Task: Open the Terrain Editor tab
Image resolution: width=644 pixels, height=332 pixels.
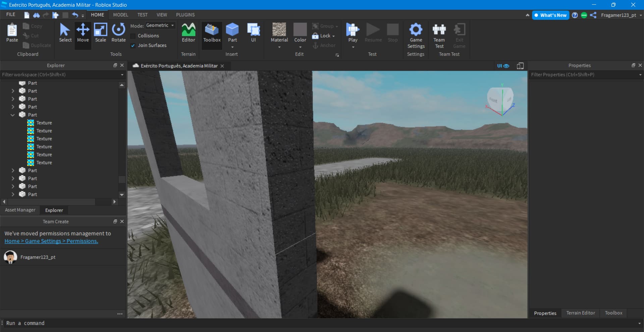Action: click(x=580, y=313)
